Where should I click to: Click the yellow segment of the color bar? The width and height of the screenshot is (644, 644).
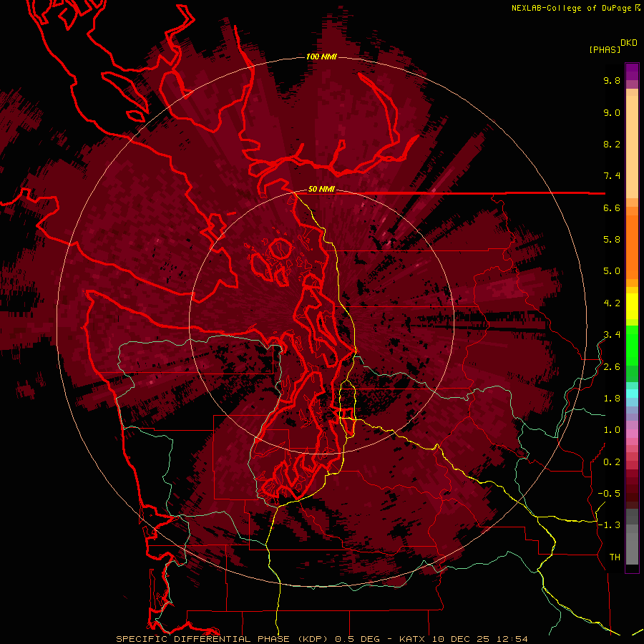pyautogui.click(x=632, y=306)
